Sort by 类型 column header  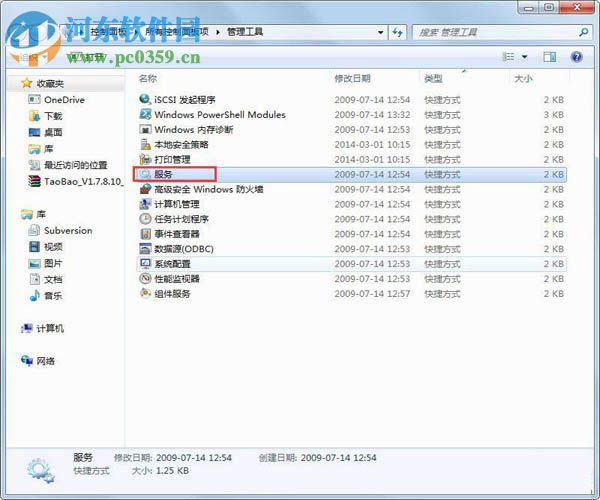pyautogui.click(x=433, y=78)
